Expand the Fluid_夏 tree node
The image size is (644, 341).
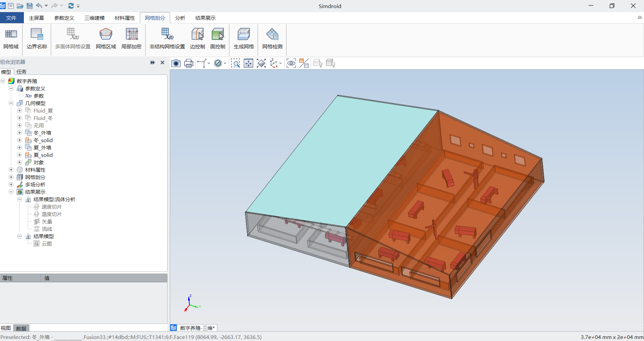click(x=20, y=111)
